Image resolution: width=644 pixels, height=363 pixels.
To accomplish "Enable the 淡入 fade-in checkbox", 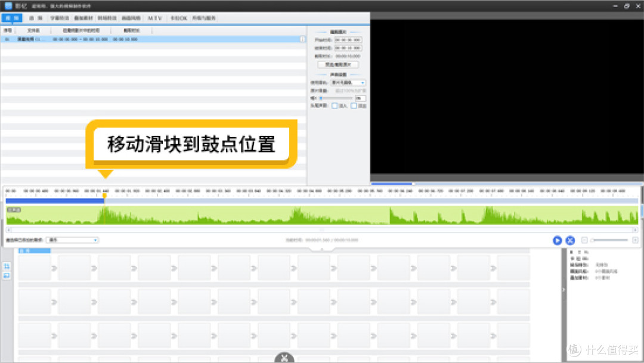I will coord(335,106).
